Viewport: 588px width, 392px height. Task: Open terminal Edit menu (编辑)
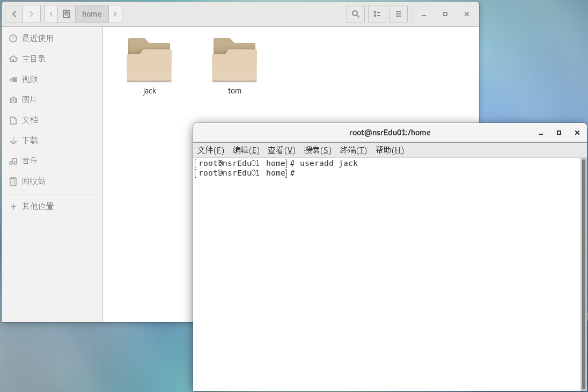246,150
